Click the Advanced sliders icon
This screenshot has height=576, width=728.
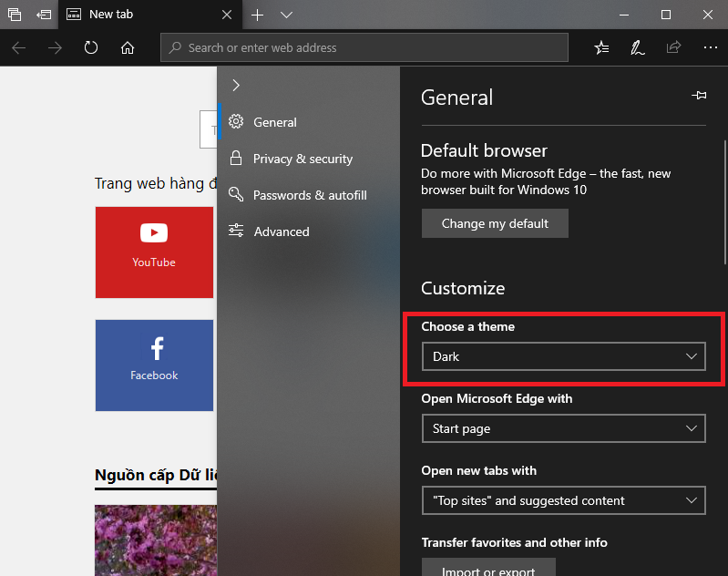coord(236,231)
